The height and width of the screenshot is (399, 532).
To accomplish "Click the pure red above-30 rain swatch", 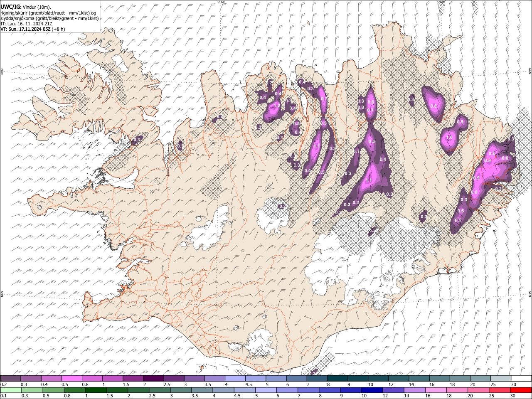I will [521, 390].
